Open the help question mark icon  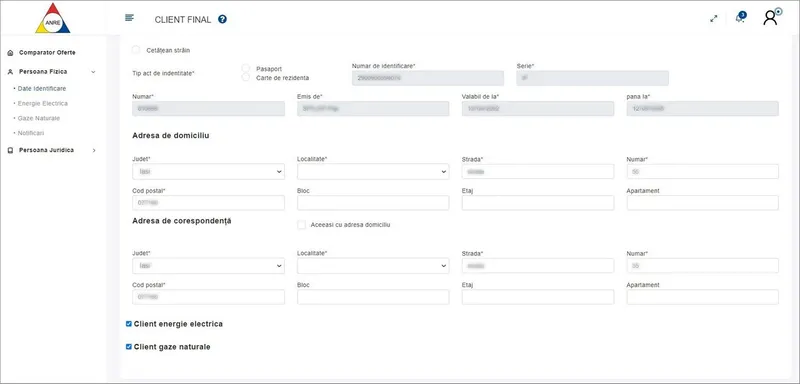click(x=222, y=19)
